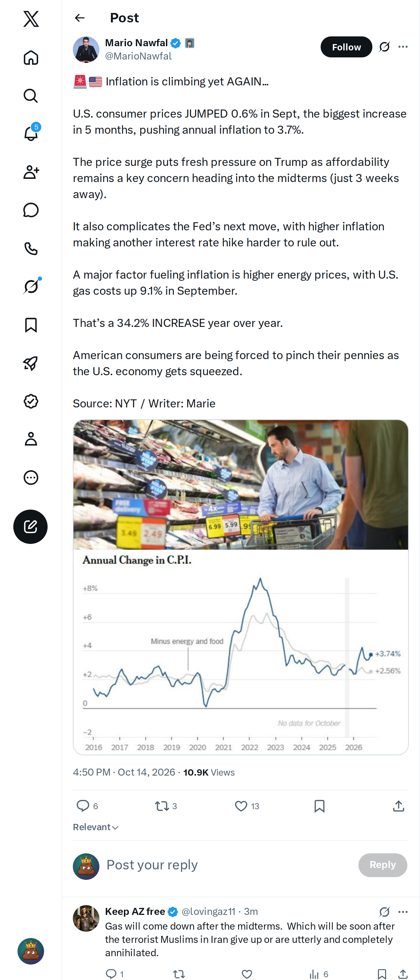The image size is (420, 980).
Task: Open Bookmarks in the sidebar
Action: click(x=31, y=325)
